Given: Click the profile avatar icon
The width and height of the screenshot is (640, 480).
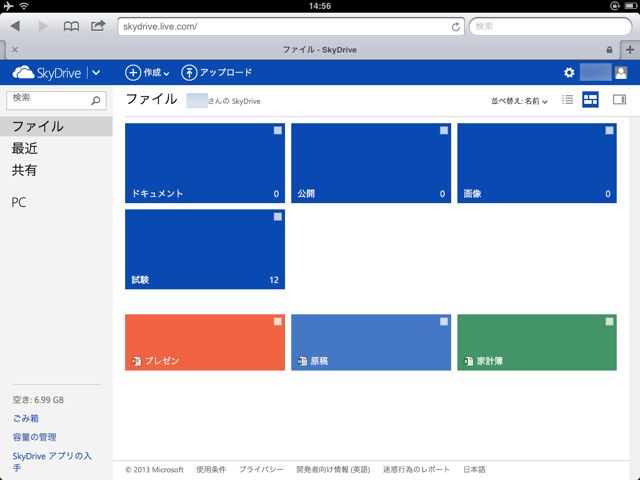Looking at the screenshot, I should click(621, 73).
